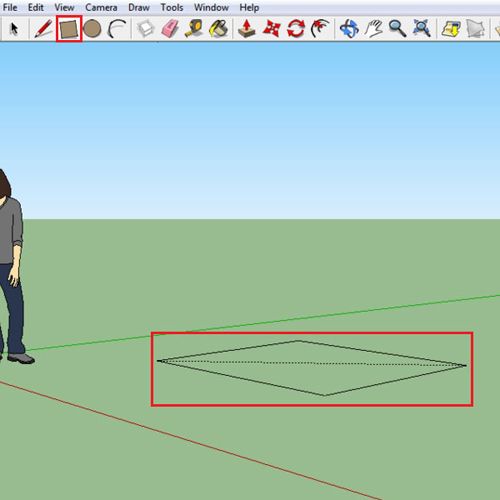Click the Zoom Extents tool

(422, 29)
